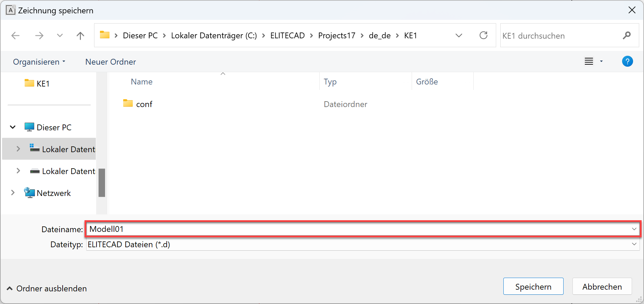Expand the Netzwerk tree node

[x=13, y=193]
